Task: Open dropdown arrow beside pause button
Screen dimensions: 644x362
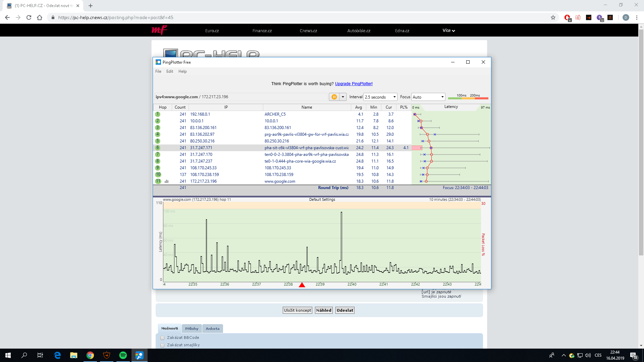Action: (343, 97)
